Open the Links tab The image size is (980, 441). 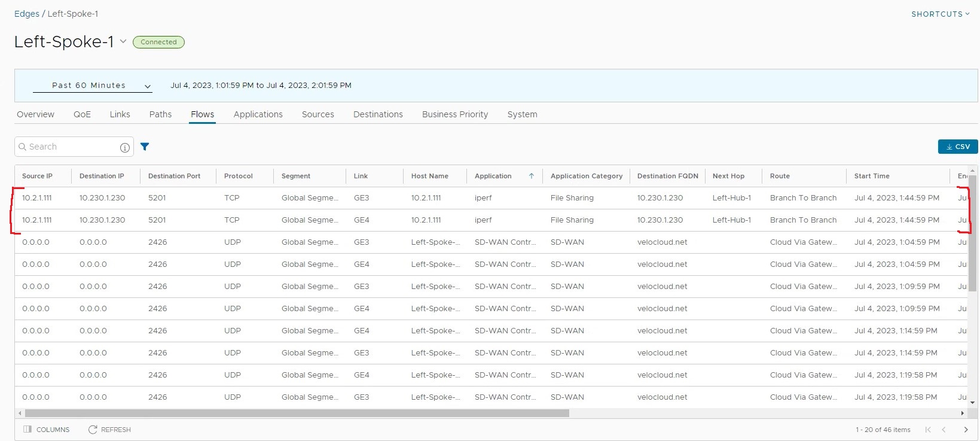click(x=120, y=114)
